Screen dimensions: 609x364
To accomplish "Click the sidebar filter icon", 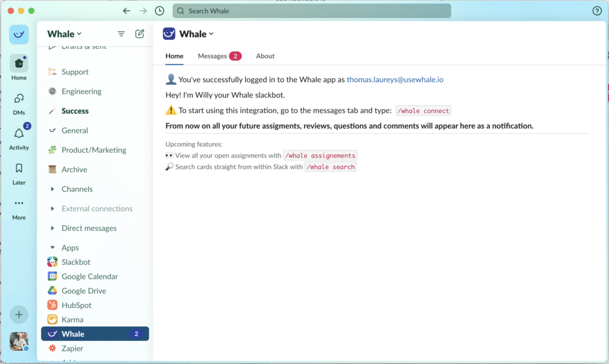I will [x=121, y=34].
